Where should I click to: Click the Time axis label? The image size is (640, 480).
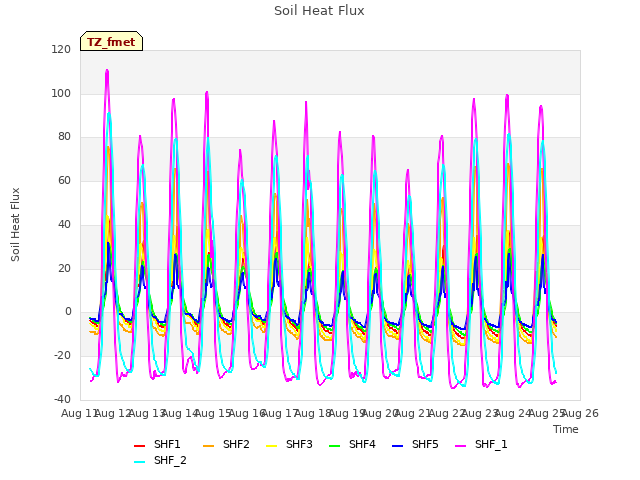(566, 429)
